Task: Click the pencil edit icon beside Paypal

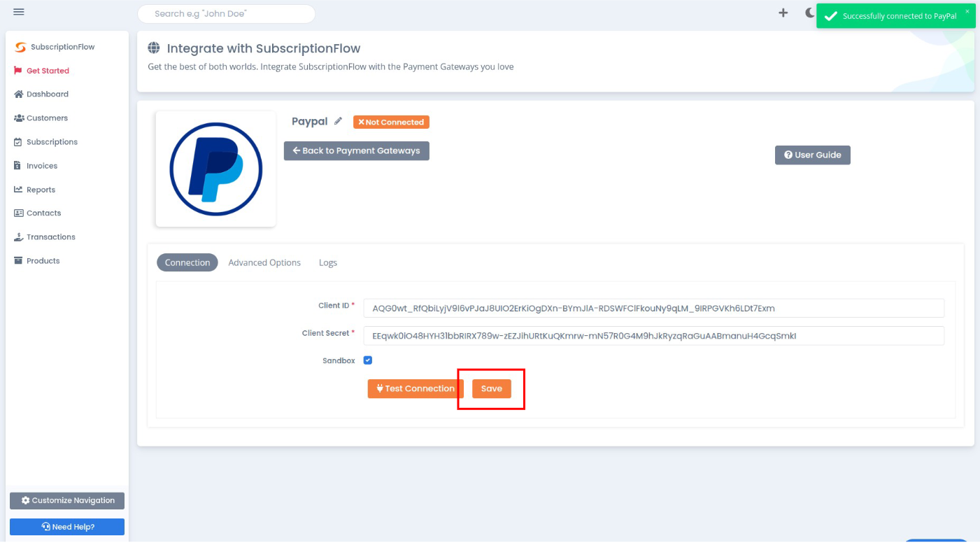Action: click(339, 121)
